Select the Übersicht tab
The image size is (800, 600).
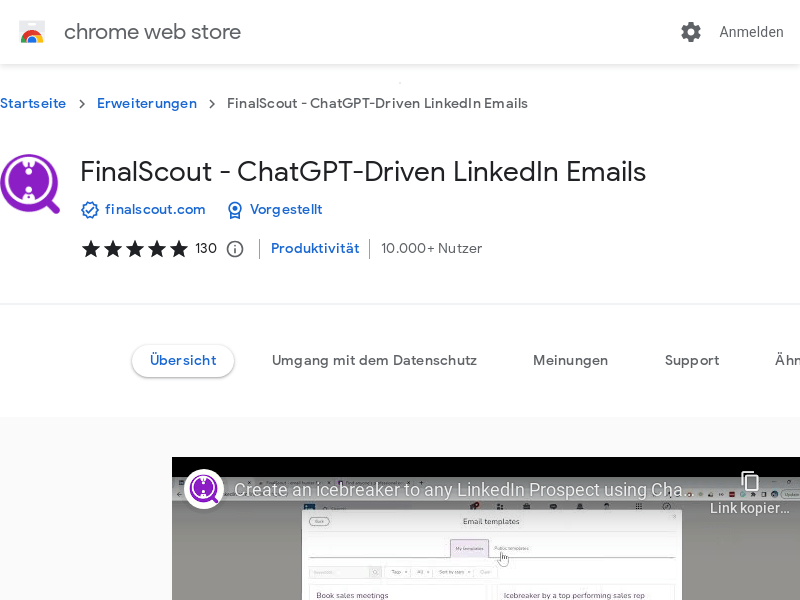tap(183, 361)
